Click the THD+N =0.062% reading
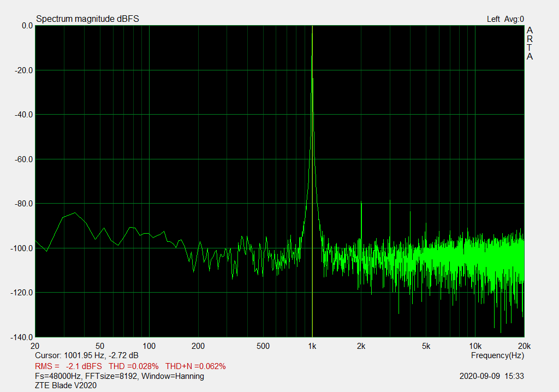 pyautogui.click(x=195, y=366)
